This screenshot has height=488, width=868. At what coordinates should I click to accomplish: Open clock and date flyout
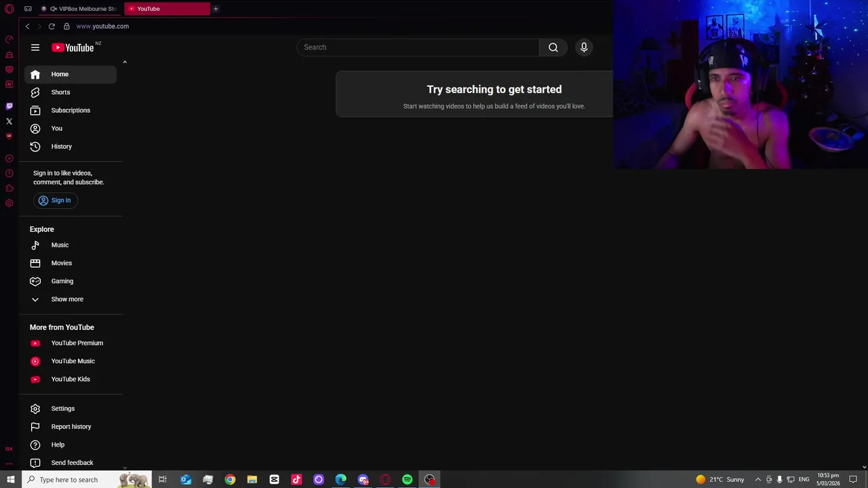(828, 480)
